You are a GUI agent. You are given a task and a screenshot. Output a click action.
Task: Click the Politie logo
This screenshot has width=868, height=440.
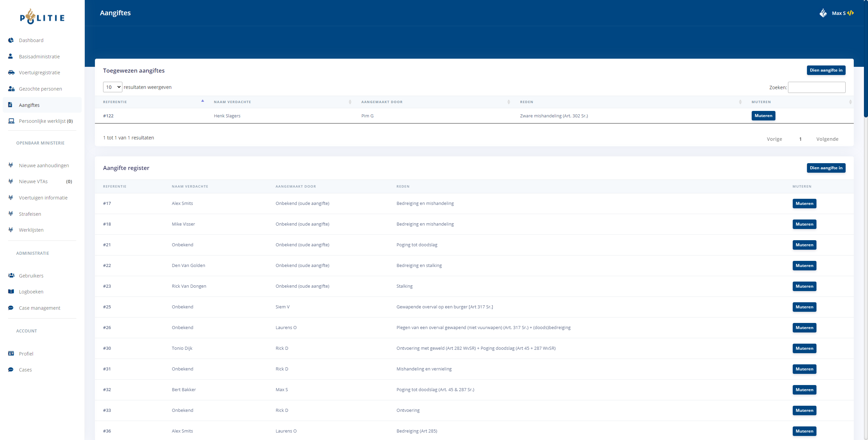point(42,17)
